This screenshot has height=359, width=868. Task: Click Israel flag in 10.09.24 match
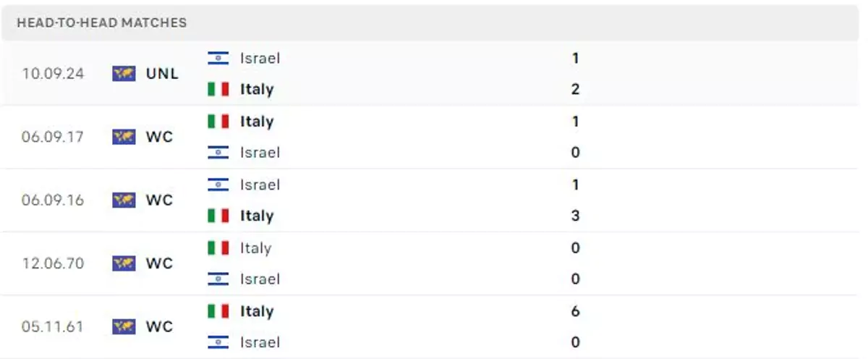[x=218, y=58]
